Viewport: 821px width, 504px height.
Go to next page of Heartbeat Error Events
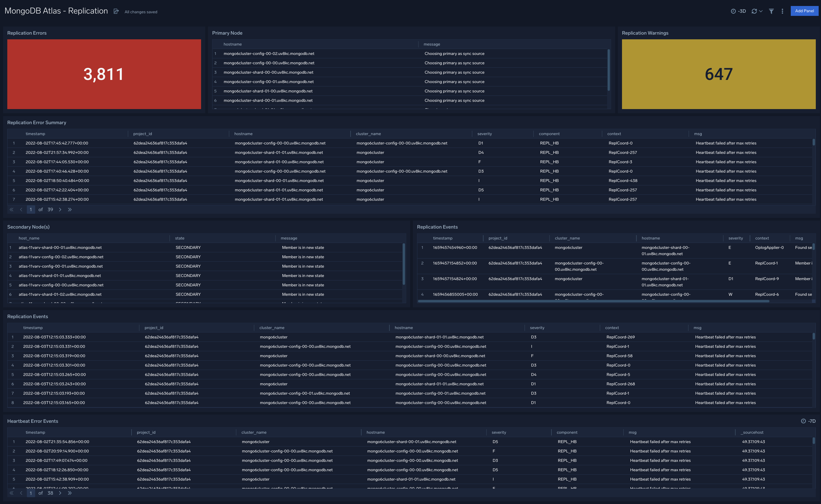pyautogui.click(x=60, y=493)
